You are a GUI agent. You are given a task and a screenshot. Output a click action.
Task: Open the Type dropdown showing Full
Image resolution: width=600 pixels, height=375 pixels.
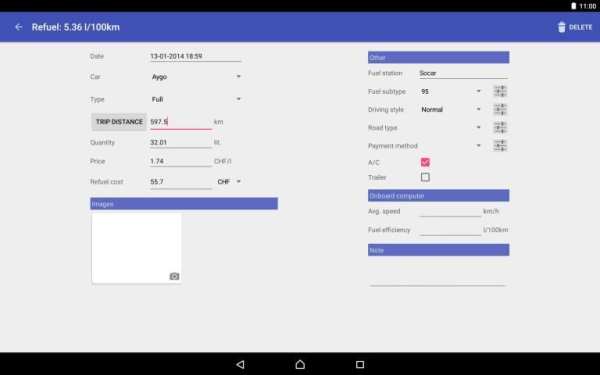[x=196, y=99]
